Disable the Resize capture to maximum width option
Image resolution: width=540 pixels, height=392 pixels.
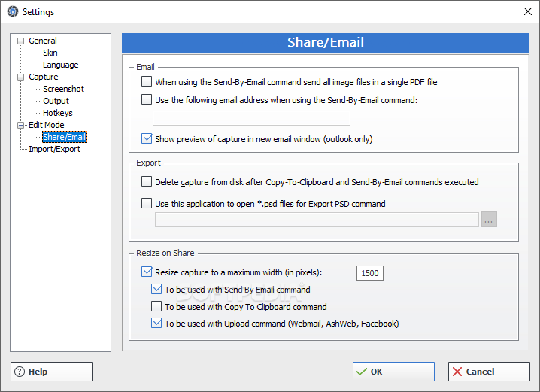point(147,272)
